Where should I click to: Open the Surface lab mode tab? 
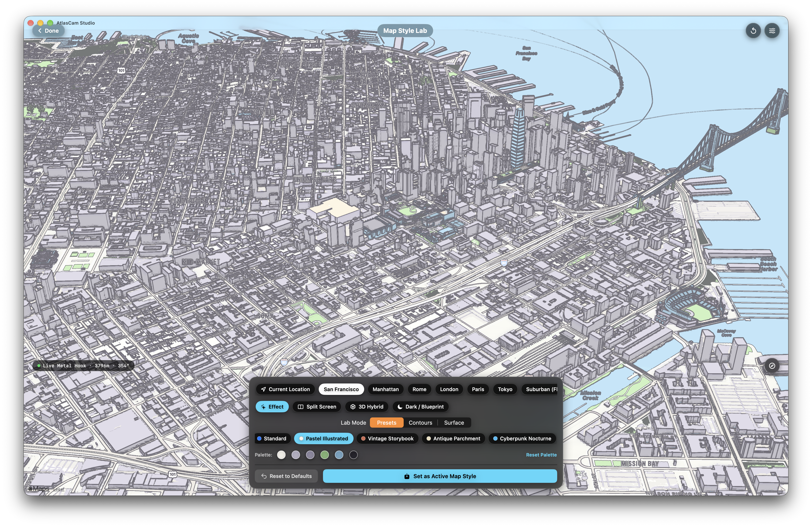point(454,423)
